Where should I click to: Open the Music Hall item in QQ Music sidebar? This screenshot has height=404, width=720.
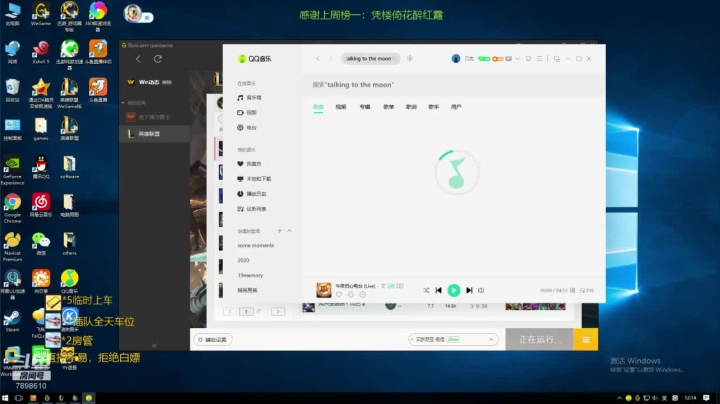point(249,98)
